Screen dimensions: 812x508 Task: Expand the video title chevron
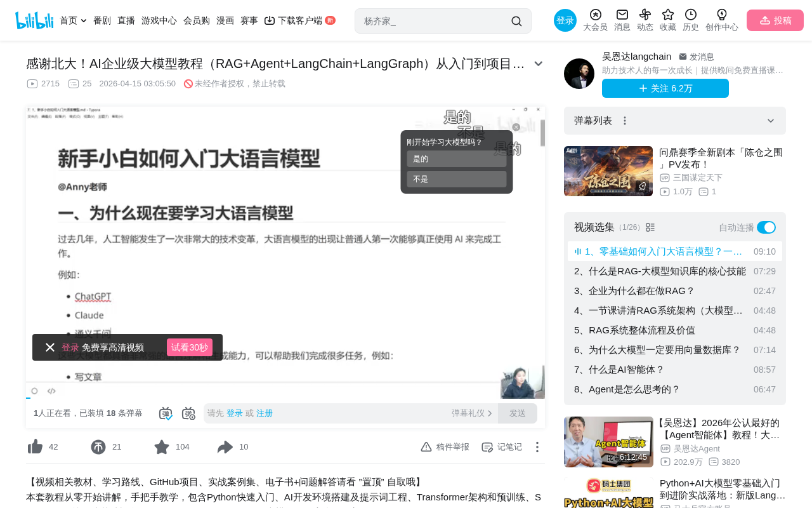[539, 63]
